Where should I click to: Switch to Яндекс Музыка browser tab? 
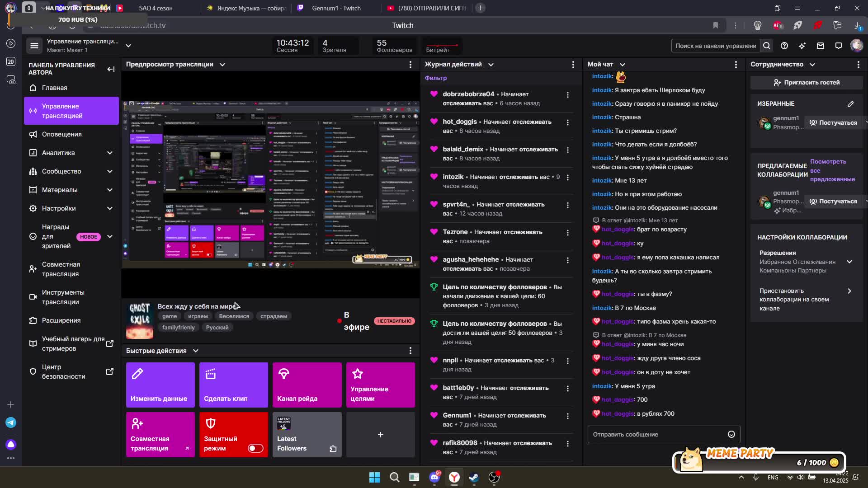click(247, 8)
